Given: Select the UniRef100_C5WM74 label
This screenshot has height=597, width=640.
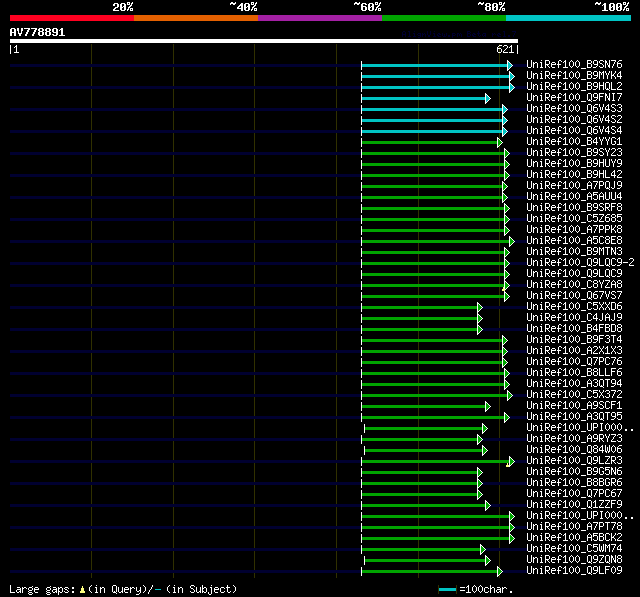Looking at the screenshot, I should [x=574, y=549].
